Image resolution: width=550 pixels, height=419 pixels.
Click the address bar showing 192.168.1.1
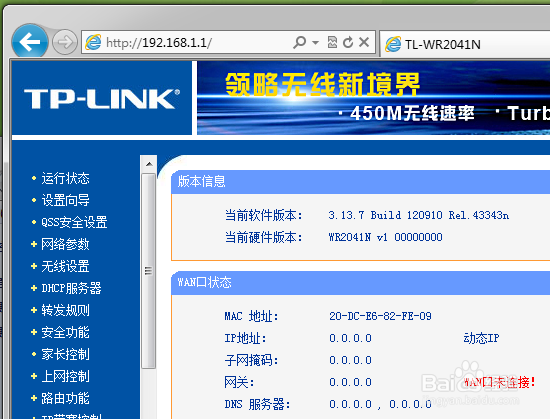(x=196, y=42)
